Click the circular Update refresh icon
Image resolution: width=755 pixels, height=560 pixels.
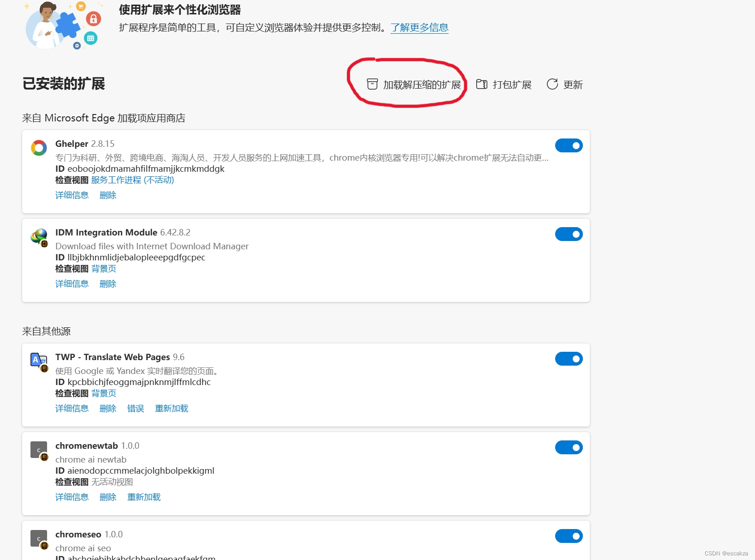pyautogui.click(x=552, y=84)
